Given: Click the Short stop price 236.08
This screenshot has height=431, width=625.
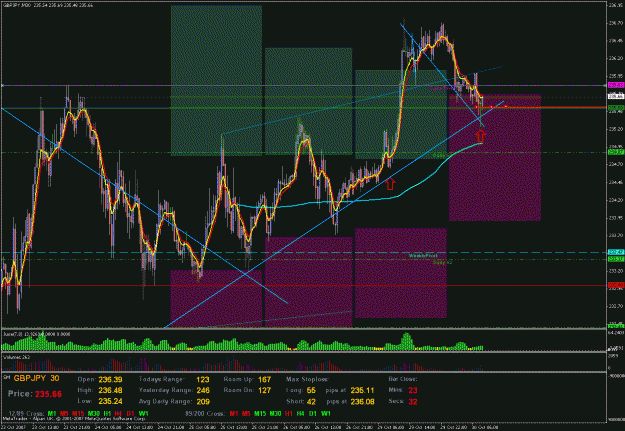Looking at the screenshot, I should click(x=362, y=401).
